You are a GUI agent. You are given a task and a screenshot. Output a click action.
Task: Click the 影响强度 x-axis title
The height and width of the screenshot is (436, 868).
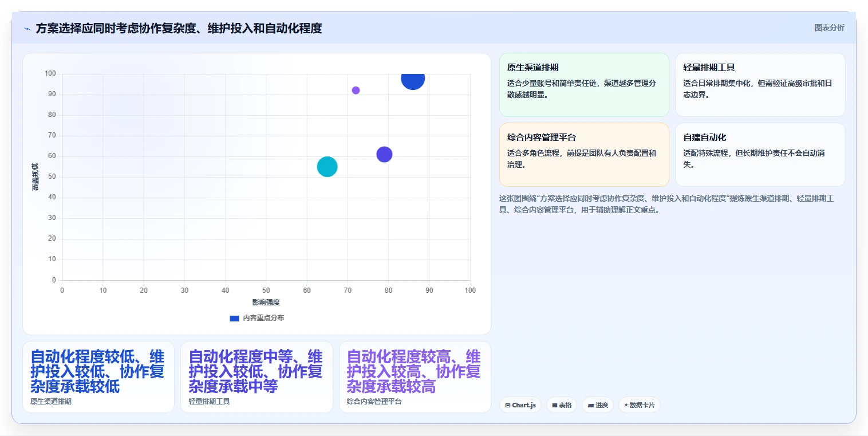click(x=266, y=302)
